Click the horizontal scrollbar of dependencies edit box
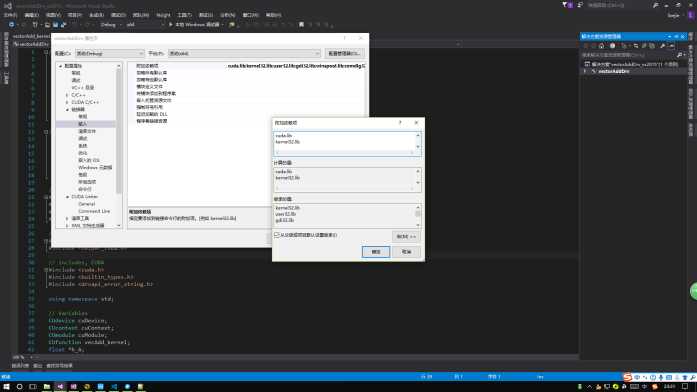Image resolution: width=697 pixels, height=392 pixels. tap(344, 152)
